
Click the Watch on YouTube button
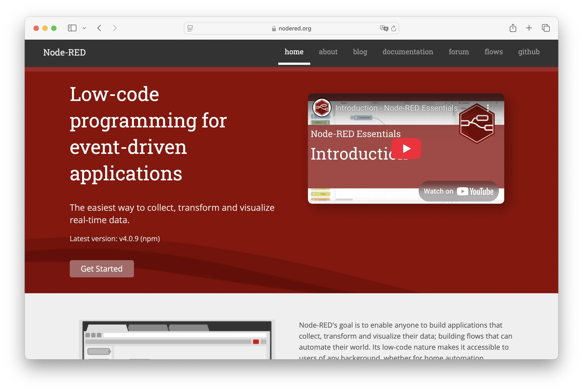coord(458,191)
